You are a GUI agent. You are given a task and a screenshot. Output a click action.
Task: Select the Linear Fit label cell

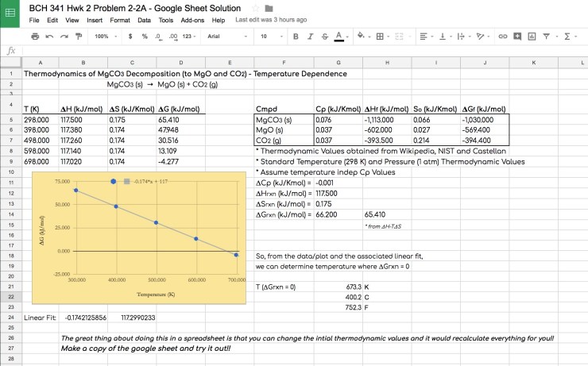pyautogui.click(x=40, y=318)
